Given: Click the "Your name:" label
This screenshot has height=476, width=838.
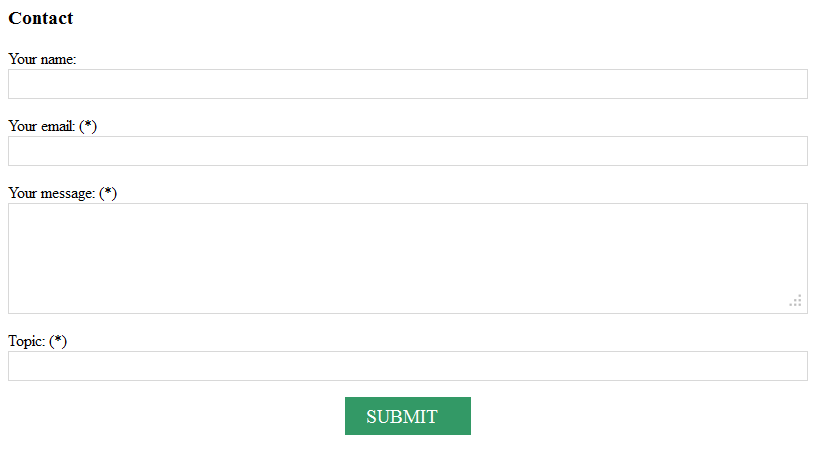Looking at the screenshot, I should (x=42, y=59).
